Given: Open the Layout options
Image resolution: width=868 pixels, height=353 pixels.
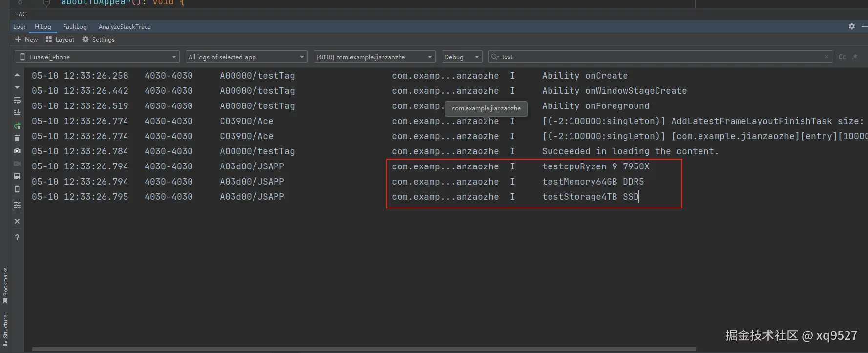Looking at the screenshot, I should pos(60,39).
